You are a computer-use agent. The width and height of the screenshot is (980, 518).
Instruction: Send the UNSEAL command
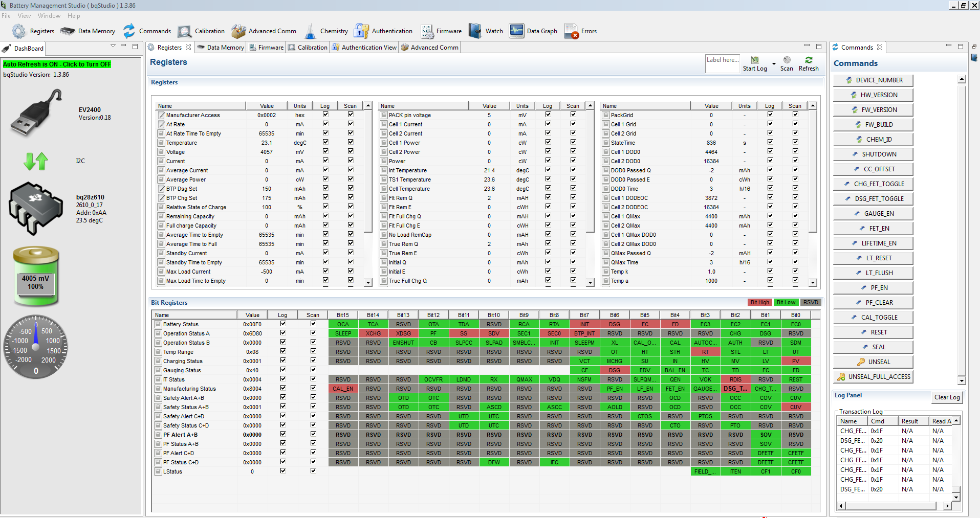[x=873, y=362]
